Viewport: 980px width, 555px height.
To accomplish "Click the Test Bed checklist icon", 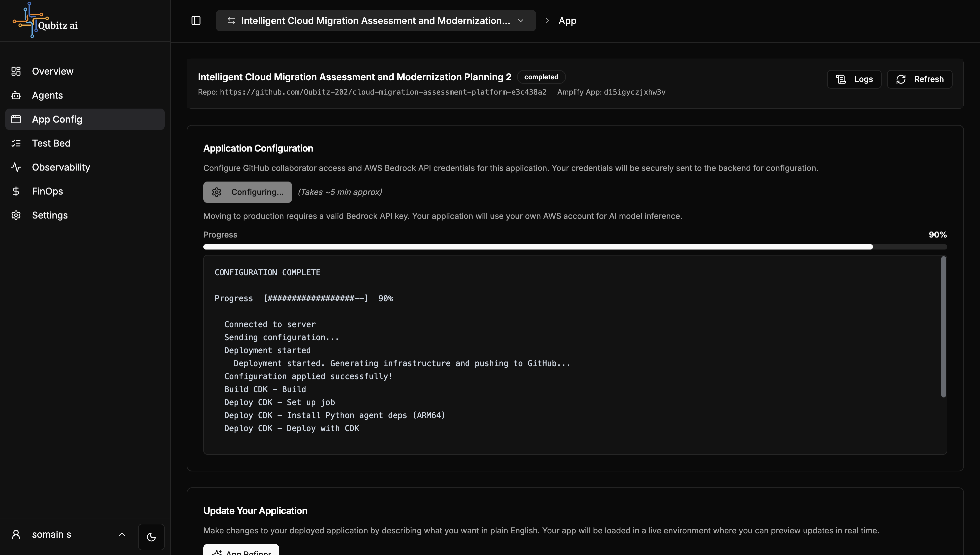I will tap(16, 143).
